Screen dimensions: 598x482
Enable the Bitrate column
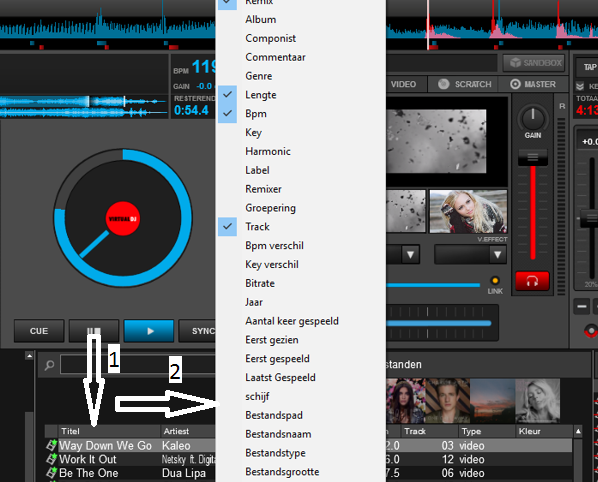260,283
